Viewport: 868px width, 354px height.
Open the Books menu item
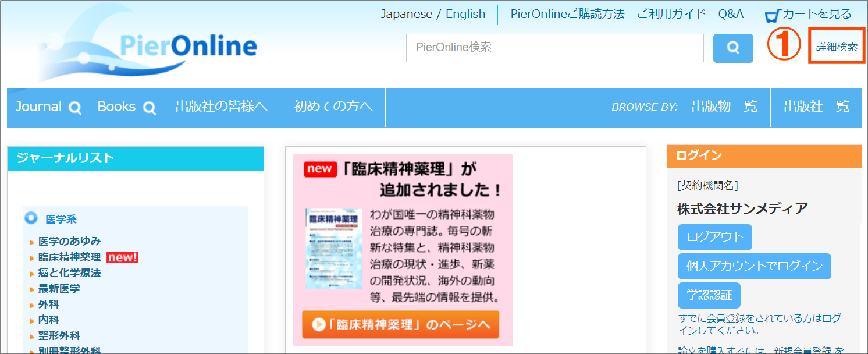(x=126, y=108)
